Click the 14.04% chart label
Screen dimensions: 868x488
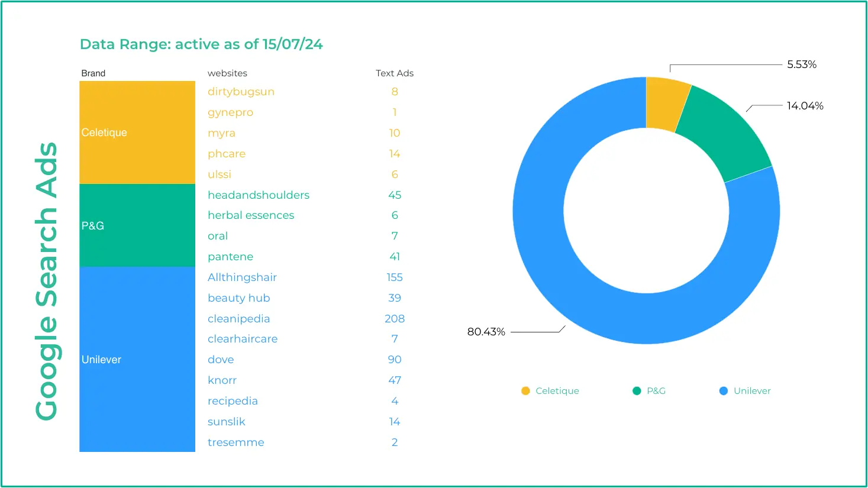pyautogui.click(x=805, y=106)
